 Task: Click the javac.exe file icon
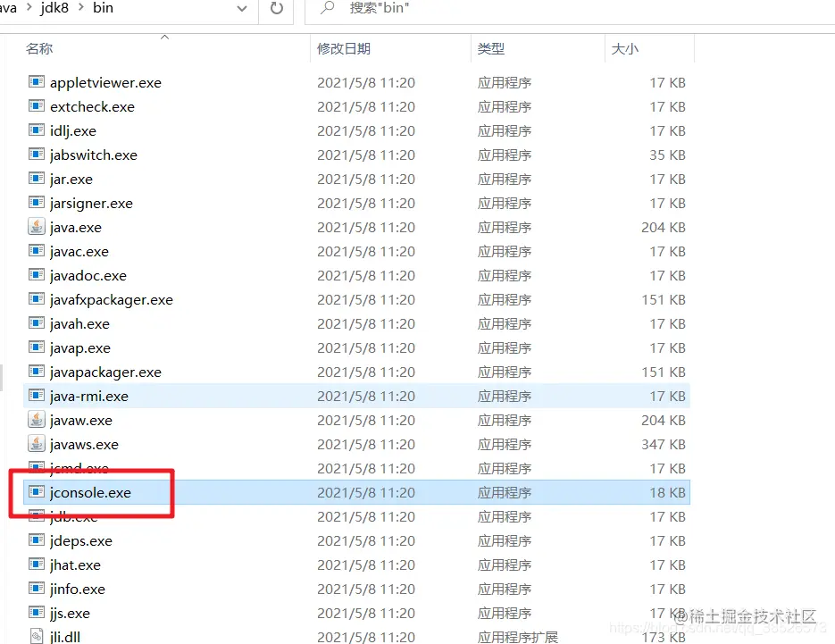click(37, 250)
